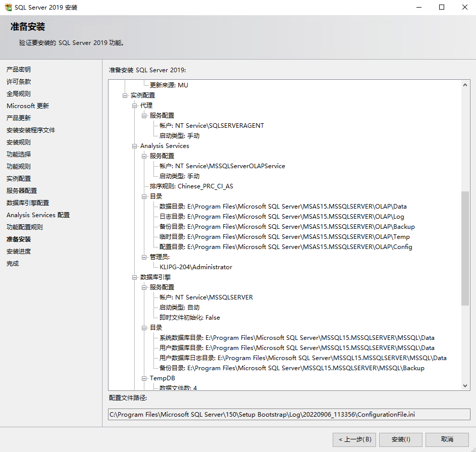Click scrollbar up arrow in summary tree
Screen dimensions: 476x452
click(465, 85)
